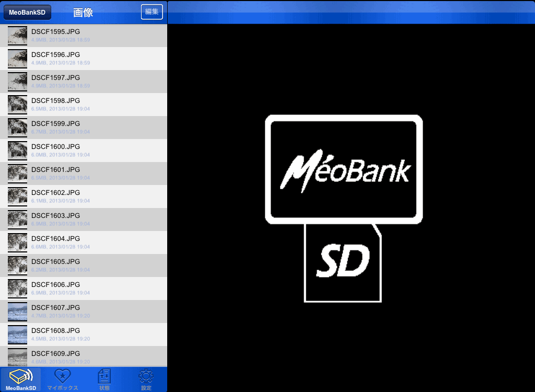Image resolution: width=535 pixels, height=392 pixels.
Task: Select the DSCF1596.JPG thumbnail
Action: [17, 59]
